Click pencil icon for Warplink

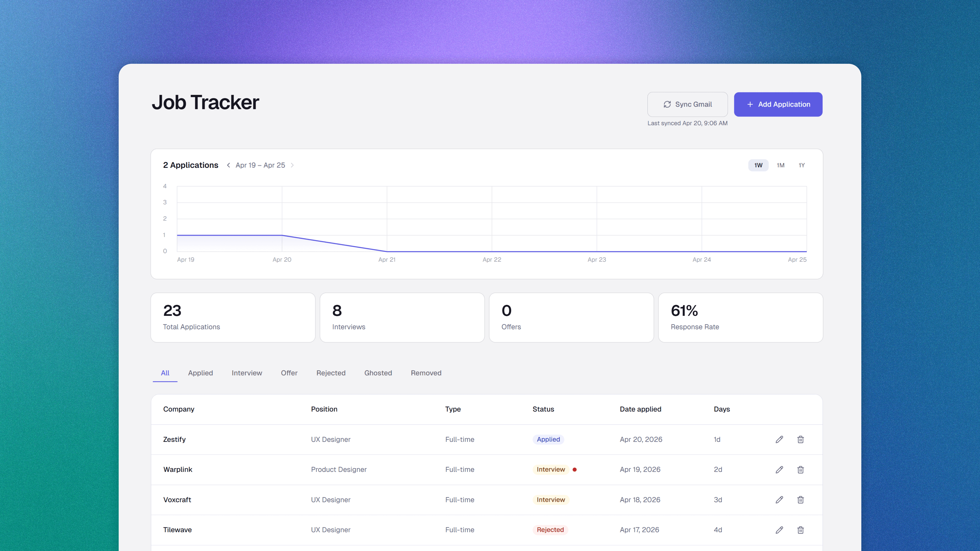point(779,470)
